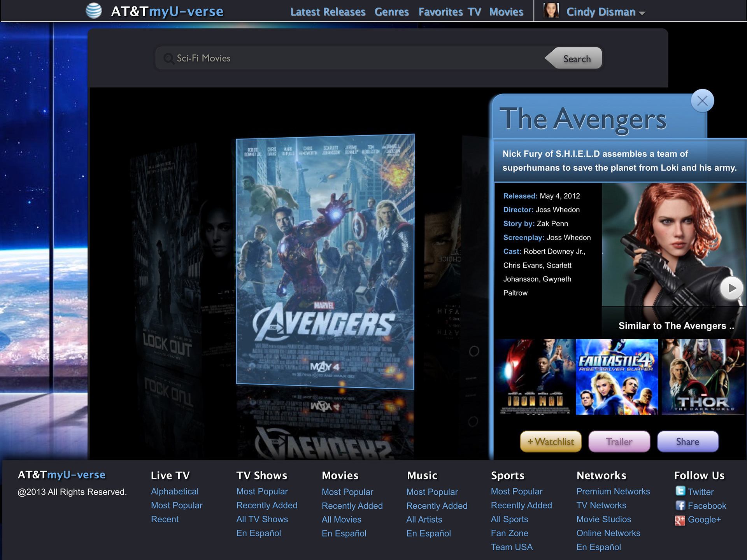Select the center Avengers poster
Image resolution: width=747 pixels, height=560 pixels.
tap(325, 261)
